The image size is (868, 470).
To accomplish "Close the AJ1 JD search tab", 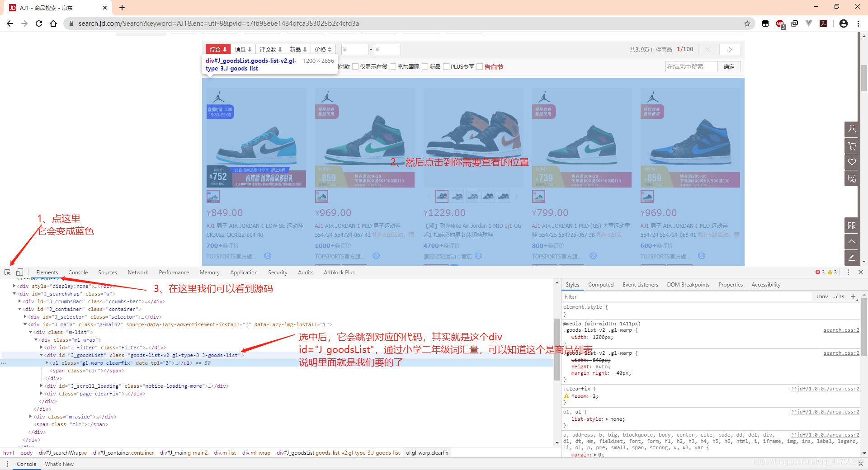I will pyautogui.click(x=105, y=8).
